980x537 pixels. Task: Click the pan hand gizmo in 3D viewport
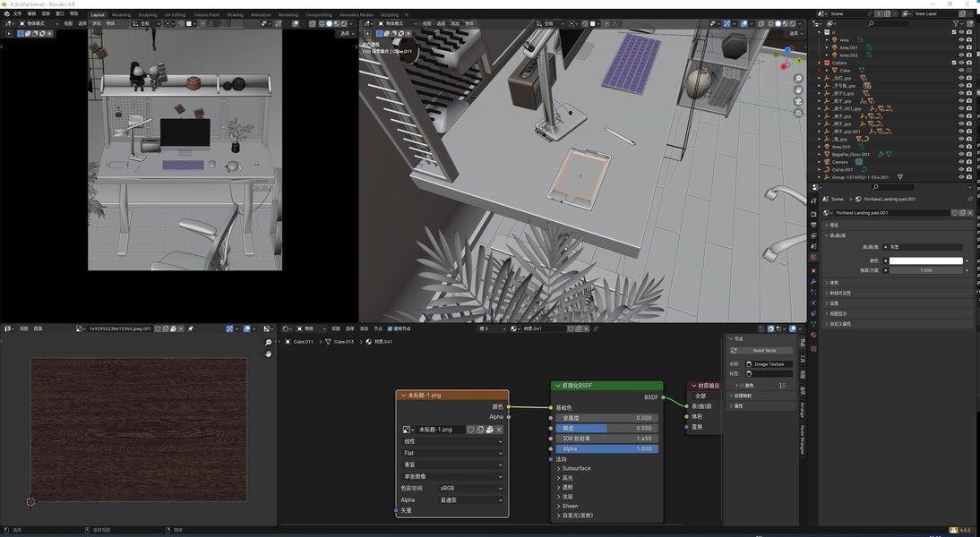pos(798,89)
